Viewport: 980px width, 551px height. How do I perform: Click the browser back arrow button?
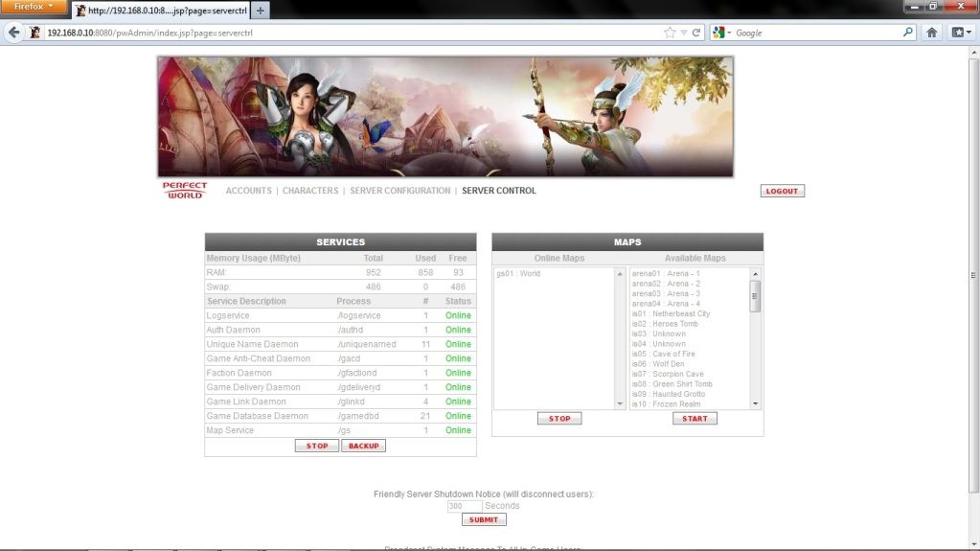[x=13, y=32]
